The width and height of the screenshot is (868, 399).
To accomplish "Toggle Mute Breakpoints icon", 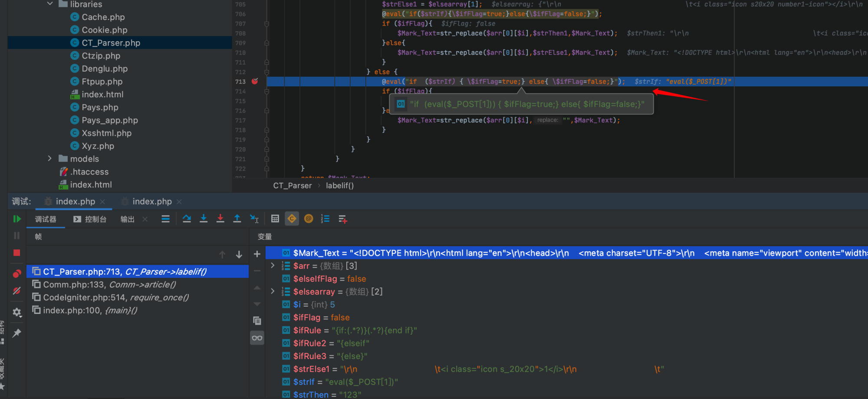I will pyautogui.click(x=16, y=291).
